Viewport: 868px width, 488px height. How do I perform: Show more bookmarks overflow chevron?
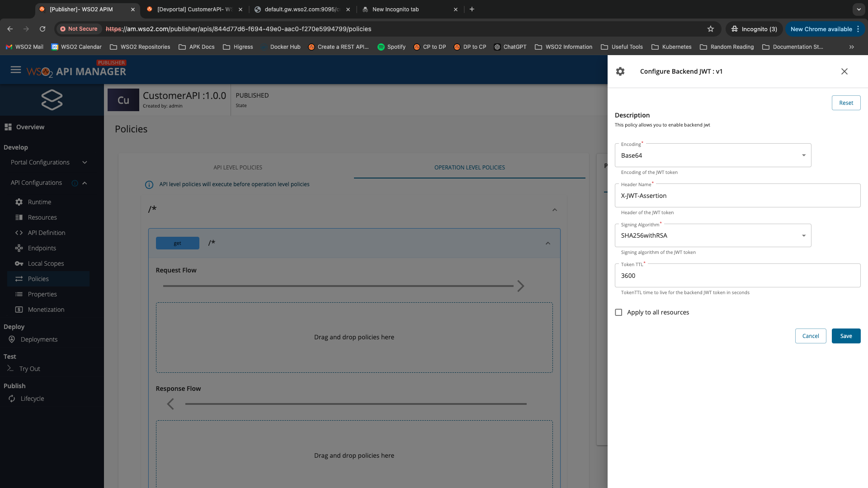[852, 47]
